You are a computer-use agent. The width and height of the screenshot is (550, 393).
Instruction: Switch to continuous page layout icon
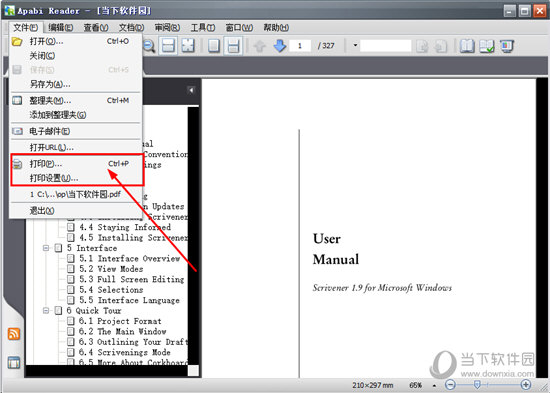(233, 46)
